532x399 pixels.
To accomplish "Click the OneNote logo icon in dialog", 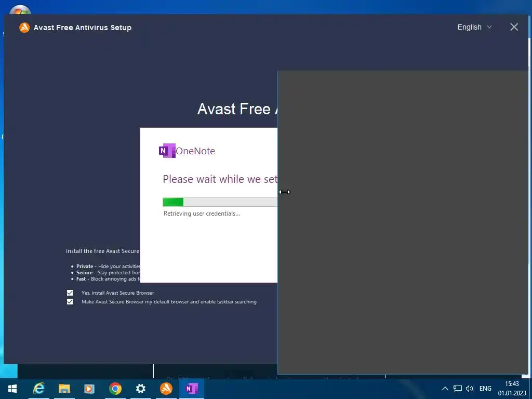I will (167, 151).
